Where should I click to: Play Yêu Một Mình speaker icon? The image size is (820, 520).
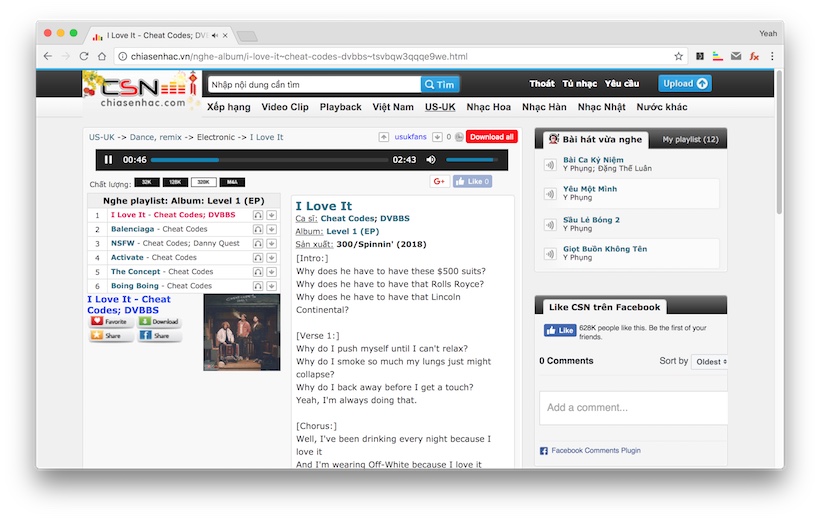[x=550, y=194]
